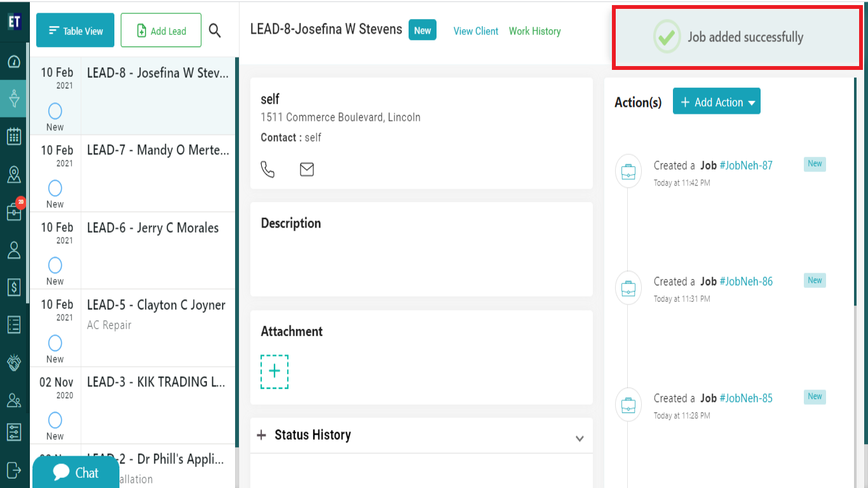Open the handshake icon in sidebar
The width and height of the screenshot is (868, 488).
[14, 362]
